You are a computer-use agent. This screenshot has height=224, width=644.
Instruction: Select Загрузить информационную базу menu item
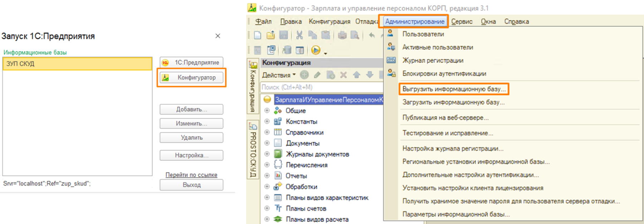[453, 102]
